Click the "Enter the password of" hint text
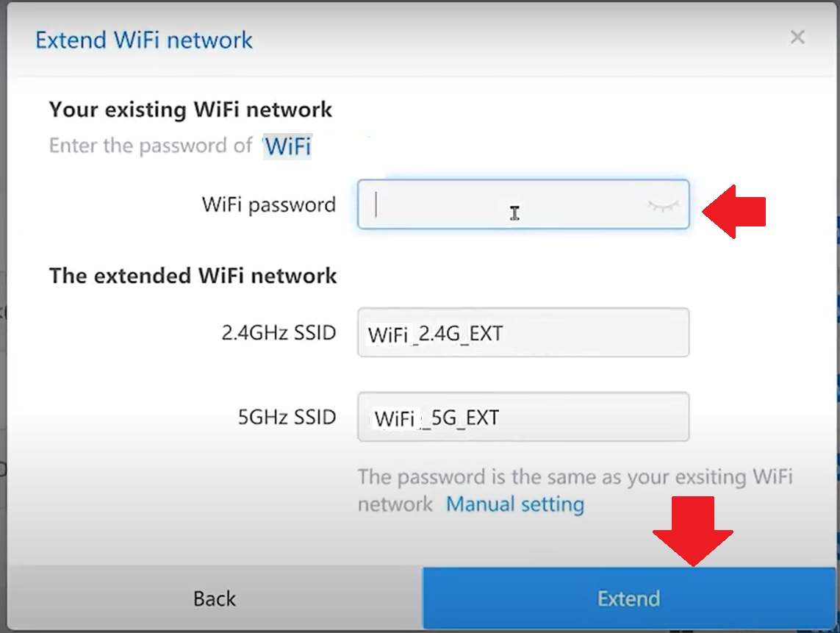Screen dimensions: 840x633 pyautogui.click(x=151, y=146)
